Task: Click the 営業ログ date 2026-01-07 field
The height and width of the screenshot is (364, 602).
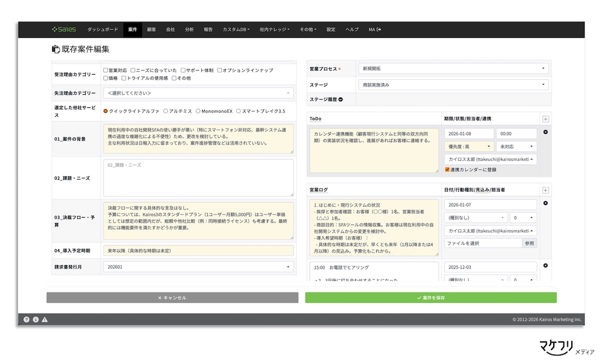Action: [x=491, y=205]
